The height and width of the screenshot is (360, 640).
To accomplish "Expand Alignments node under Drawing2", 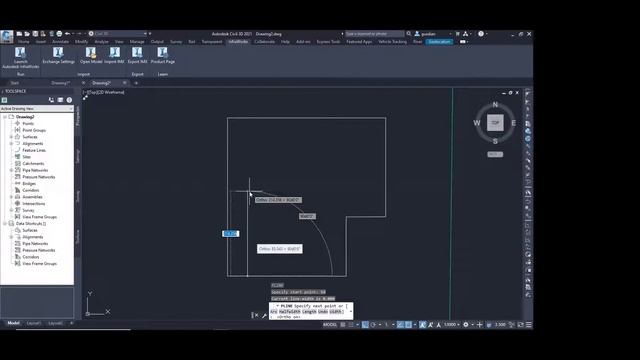I will [11, 143].
